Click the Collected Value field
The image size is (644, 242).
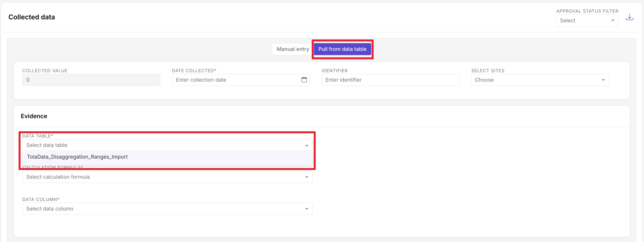(x=91, y=80)
